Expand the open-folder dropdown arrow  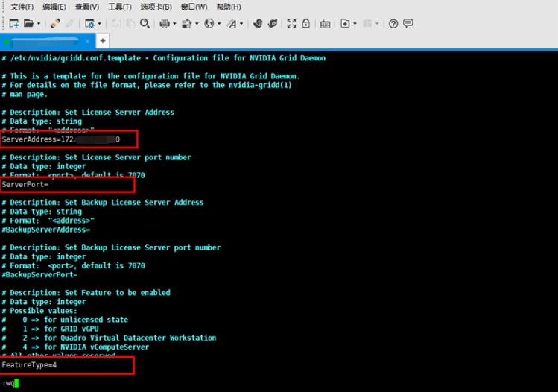click(x=39, y=24)
